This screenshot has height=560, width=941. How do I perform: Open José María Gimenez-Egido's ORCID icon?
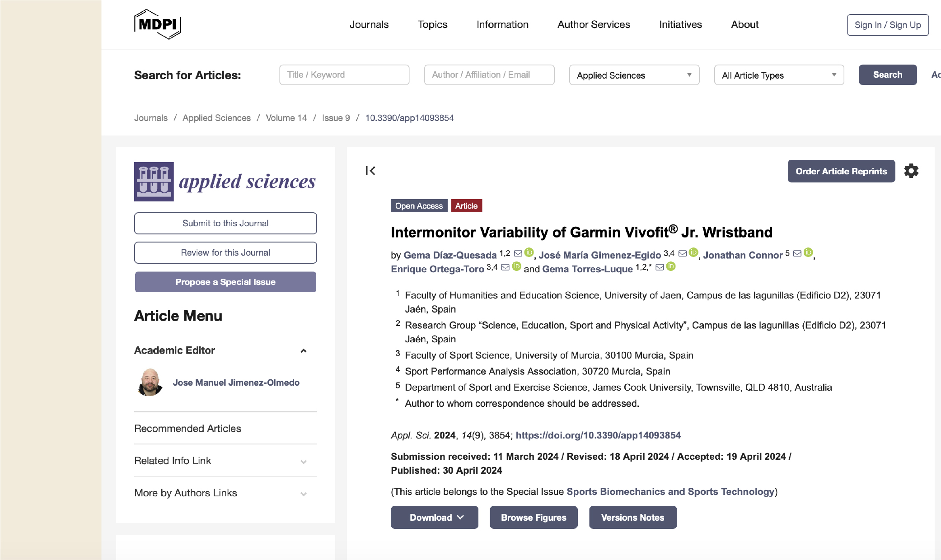(693, 252)
